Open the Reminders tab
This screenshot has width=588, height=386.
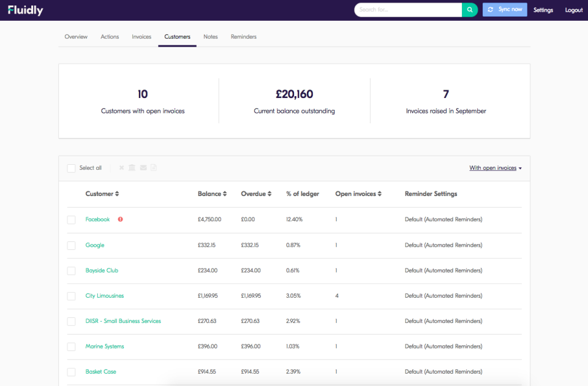click(243, 36)
